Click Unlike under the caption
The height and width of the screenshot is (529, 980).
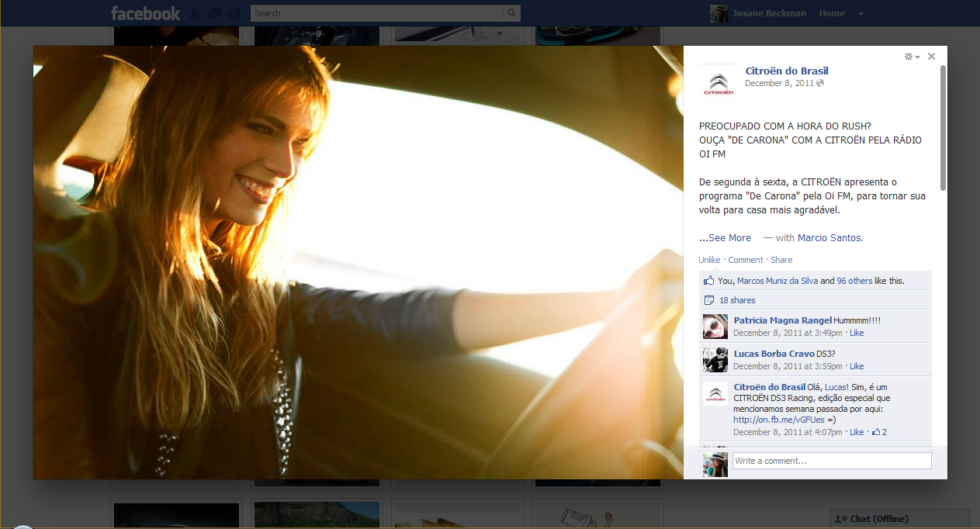point(709,260)
